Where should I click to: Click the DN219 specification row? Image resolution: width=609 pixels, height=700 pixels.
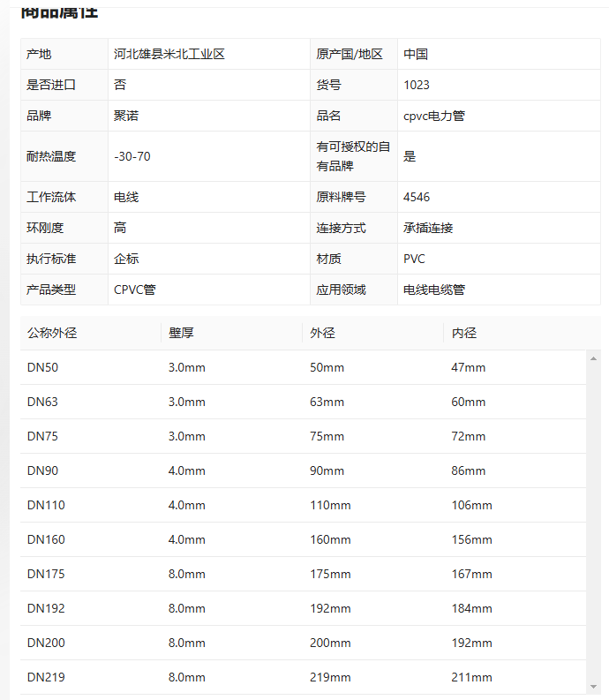(303, 677)
